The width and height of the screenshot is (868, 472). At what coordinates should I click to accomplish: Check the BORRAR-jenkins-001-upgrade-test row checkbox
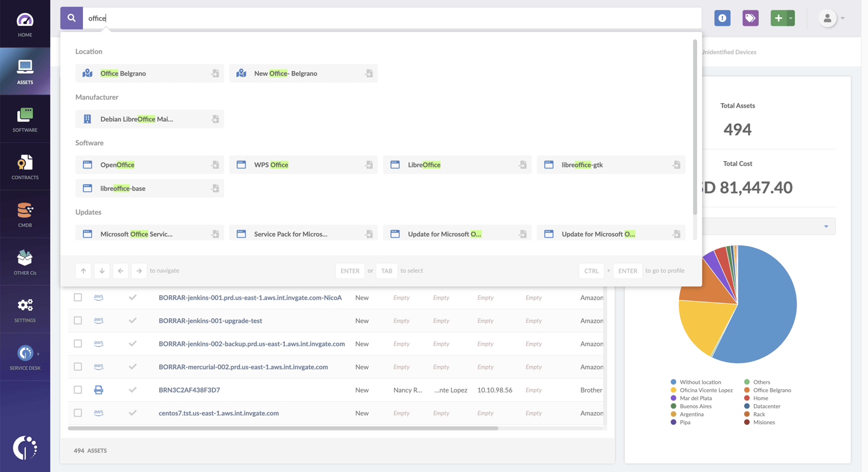click(78, 321)
